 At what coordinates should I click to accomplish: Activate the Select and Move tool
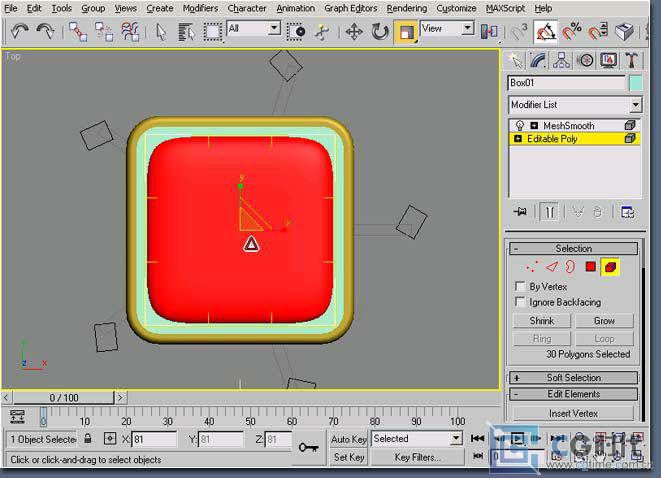354,32
